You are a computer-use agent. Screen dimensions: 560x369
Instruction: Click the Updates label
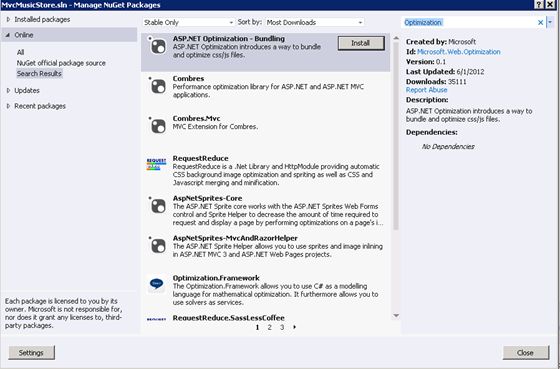pos(27,90)
